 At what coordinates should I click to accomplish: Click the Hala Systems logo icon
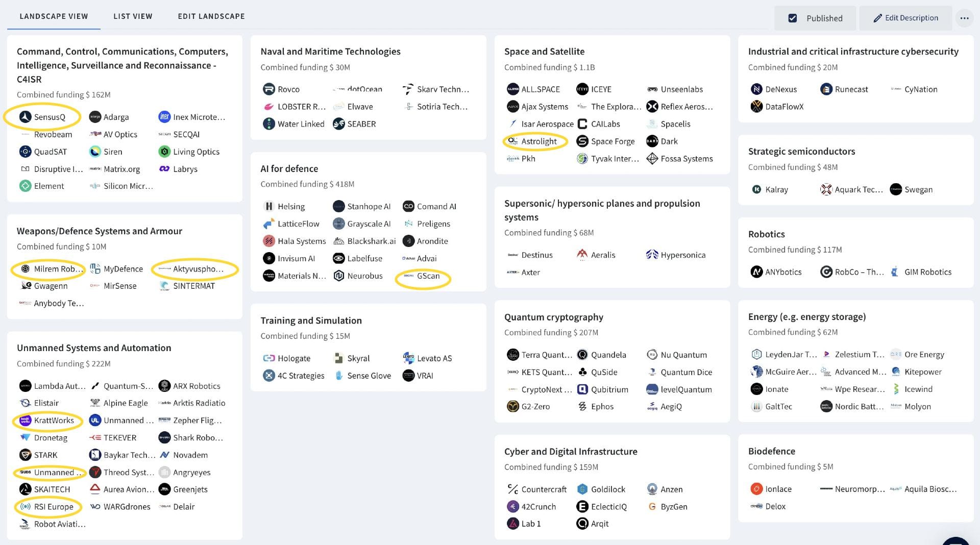(x=269, y=241)
